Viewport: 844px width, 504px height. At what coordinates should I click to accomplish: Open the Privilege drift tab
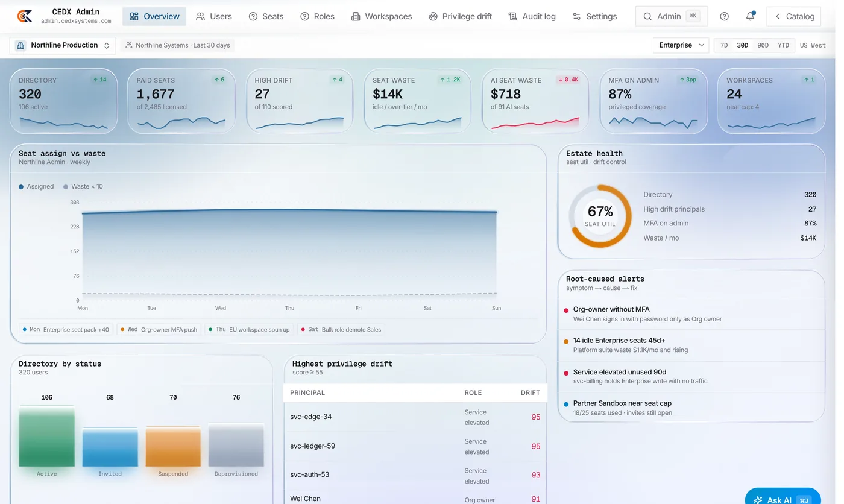pos(460,16)
